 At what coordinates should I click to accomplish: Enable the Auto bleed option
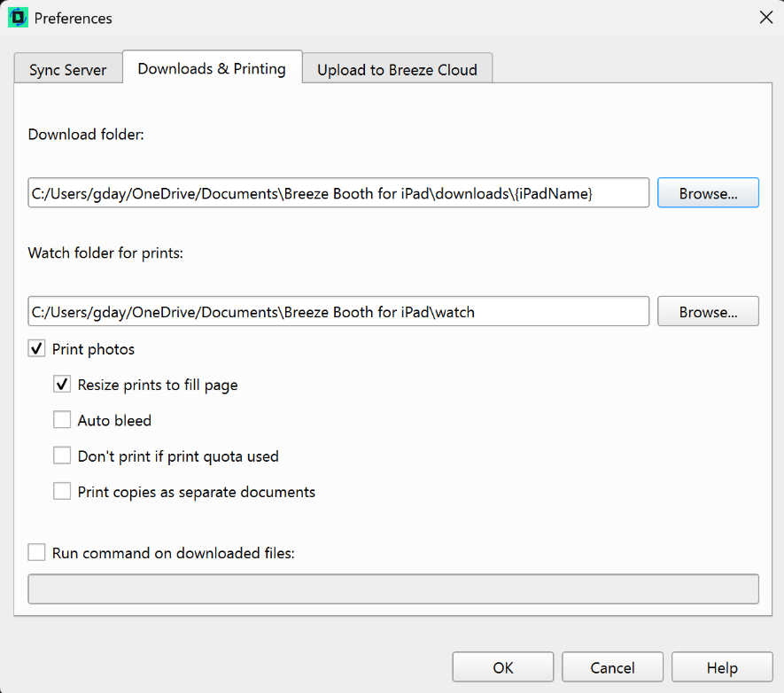(x=62, y=419)
